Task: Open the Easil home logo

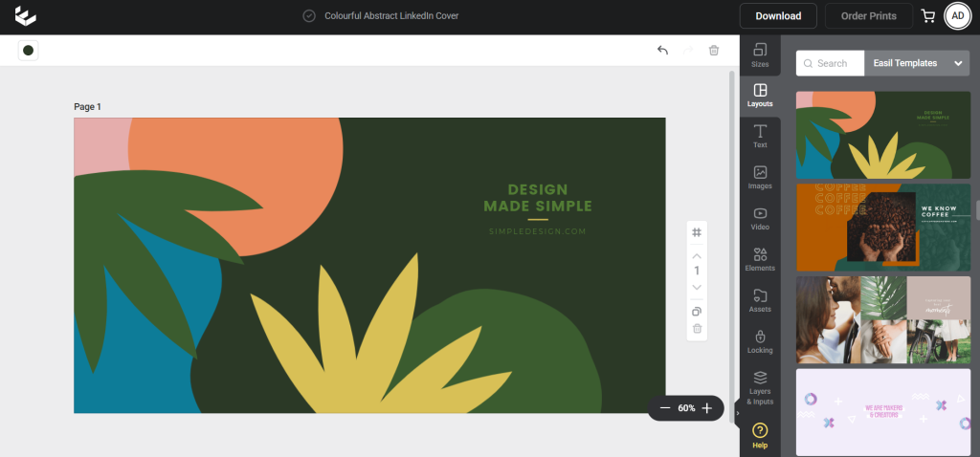Action: (x=26, y=16)
